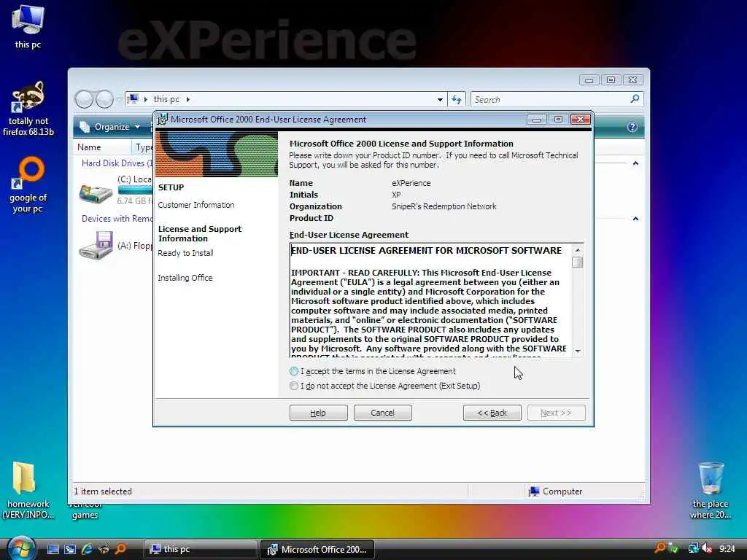
Task: Click 'this pc' breadcrumb in address bar
Action: pos(166,99)
